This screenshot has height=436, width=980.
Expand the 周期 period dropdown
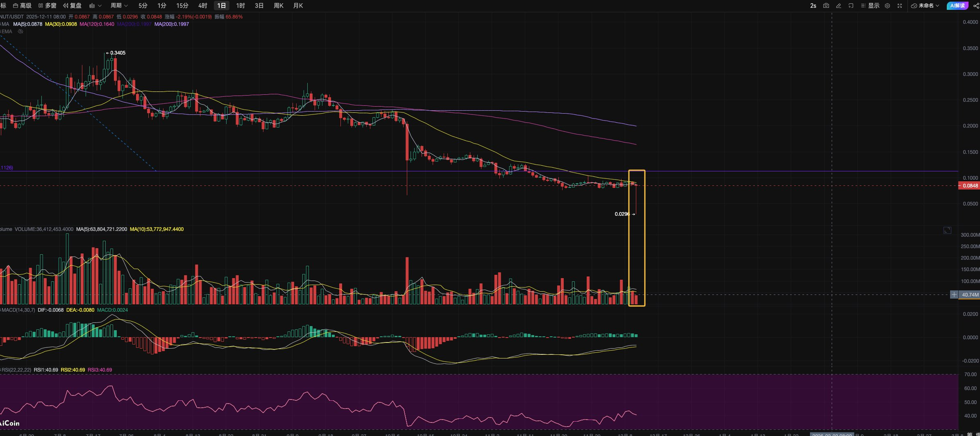[x=119, y=6]
